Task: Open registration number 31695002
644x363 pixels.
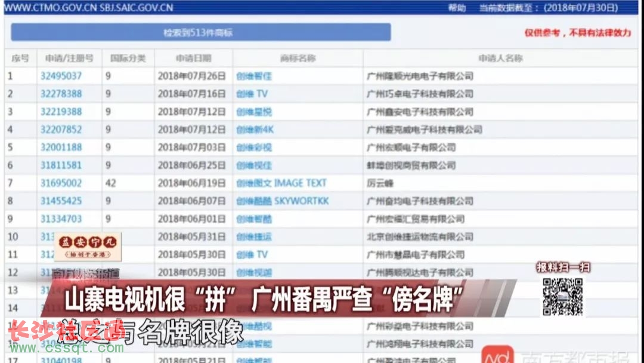Action: (61, 183)
